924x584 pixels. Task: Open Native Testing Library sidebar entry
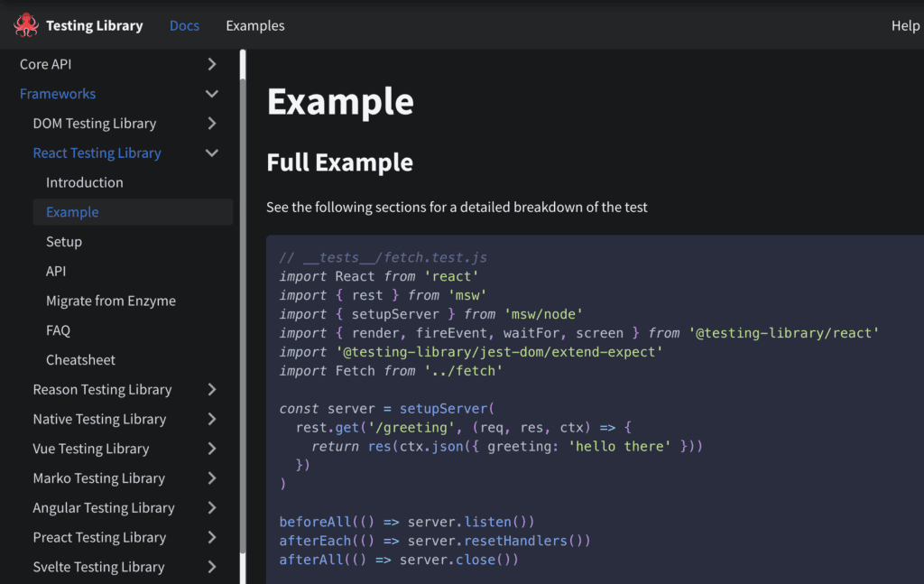pyautogui.click(x=99, y=419)
